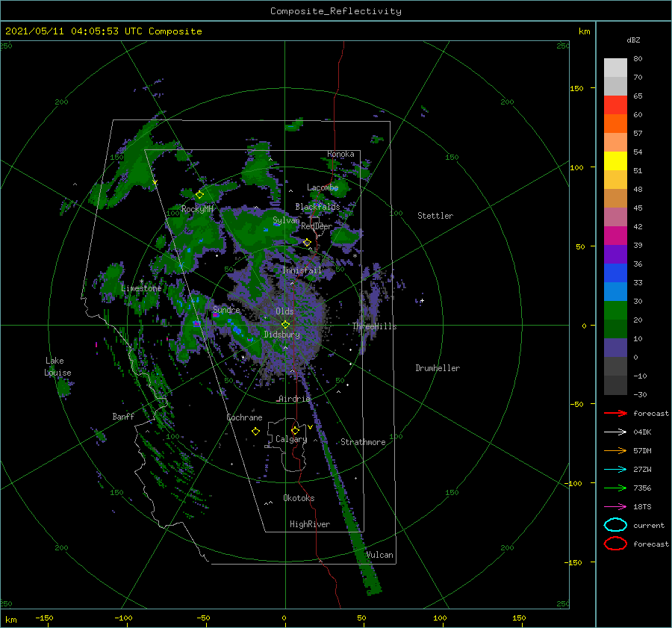The width and height of the screenshot is (672, 628).
Task: Click the yellow diamond marker by RedDeer
Action: [x=307, y=243]
